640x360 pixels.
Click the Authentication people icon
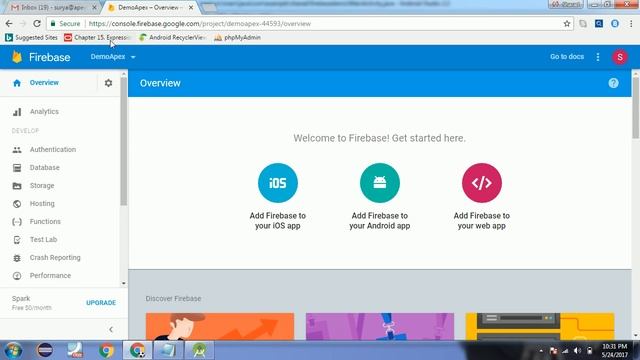(17, 150)
